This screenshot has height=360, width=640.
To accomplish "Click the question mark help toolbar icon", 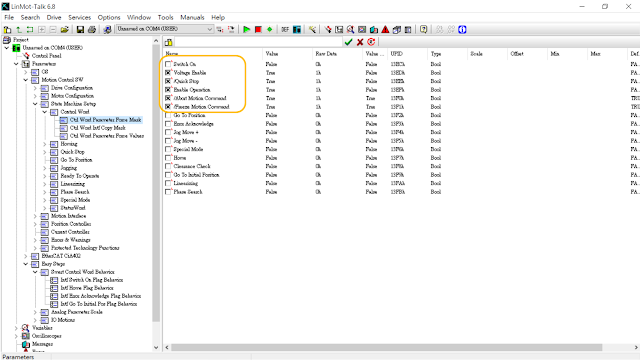I will [x=424, y=29].
